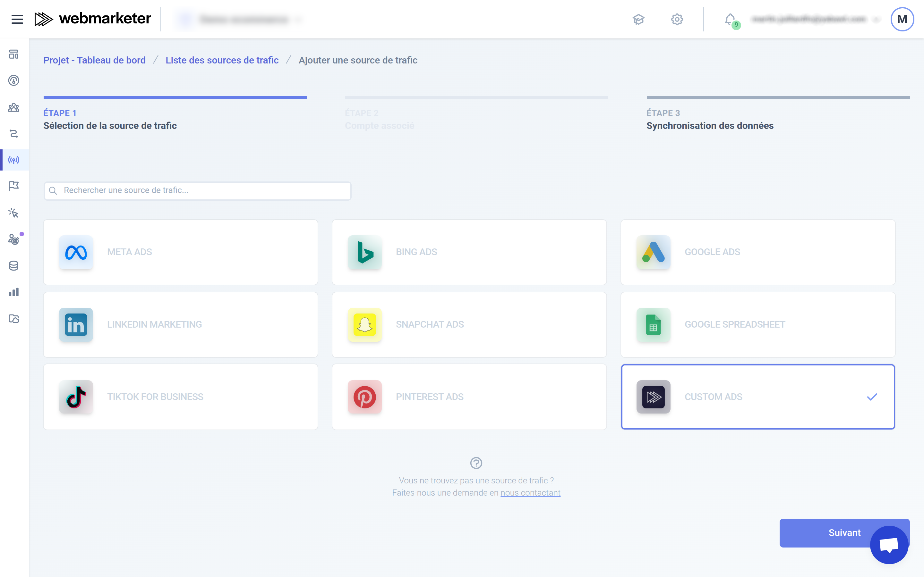Open the database sidebar icon
This screenshot has width=924, height=577.
[x=14, y=266]
